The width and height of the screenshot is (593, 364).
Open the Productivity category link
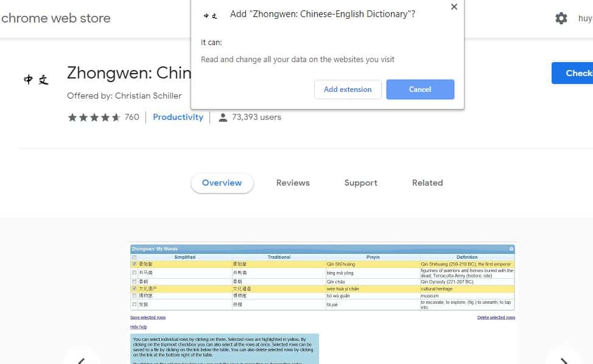coord(178,117)
